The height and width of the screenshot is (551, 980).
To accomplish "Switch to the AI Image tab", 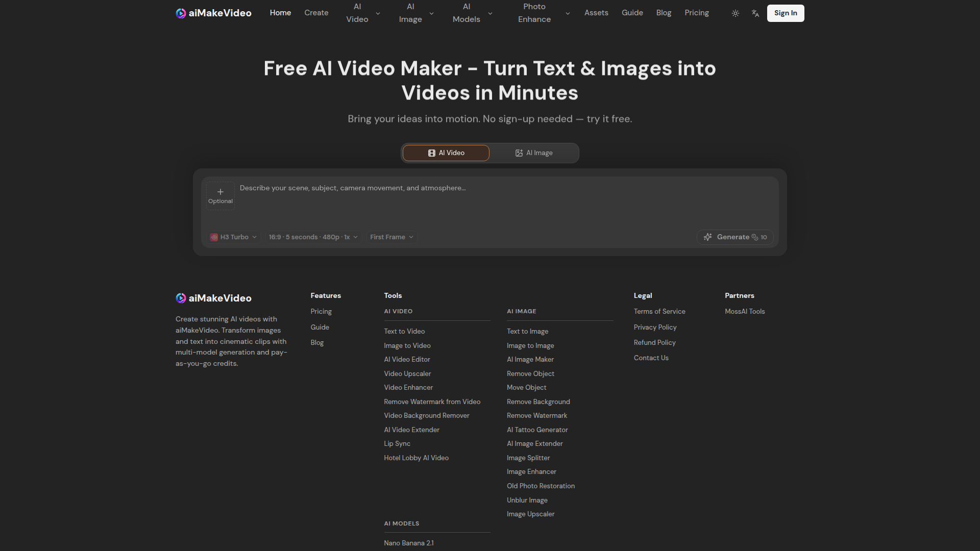I will [534, 153].
